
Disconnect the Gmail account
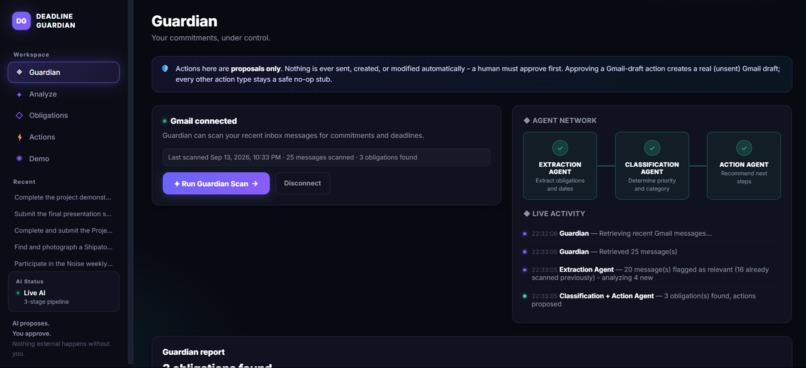pos(302,183)
